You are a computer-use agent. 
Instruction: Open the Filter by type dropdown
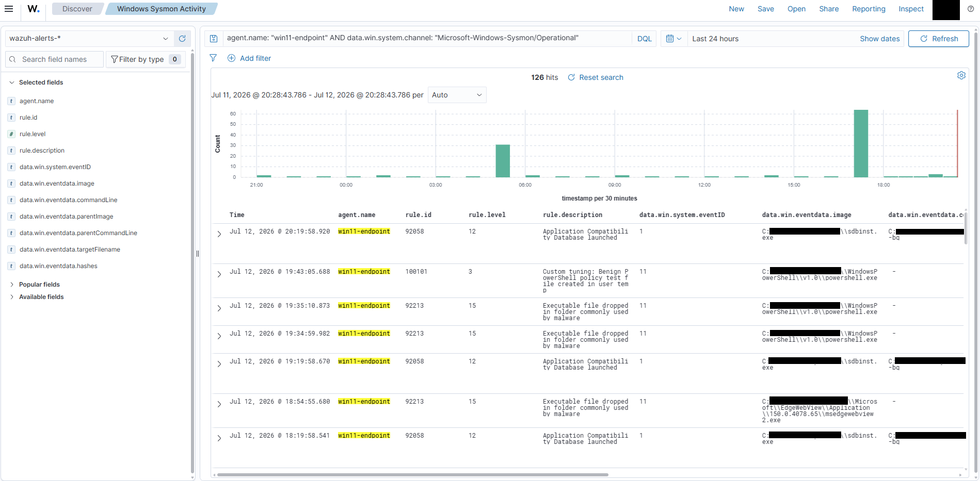coord(144,59)
